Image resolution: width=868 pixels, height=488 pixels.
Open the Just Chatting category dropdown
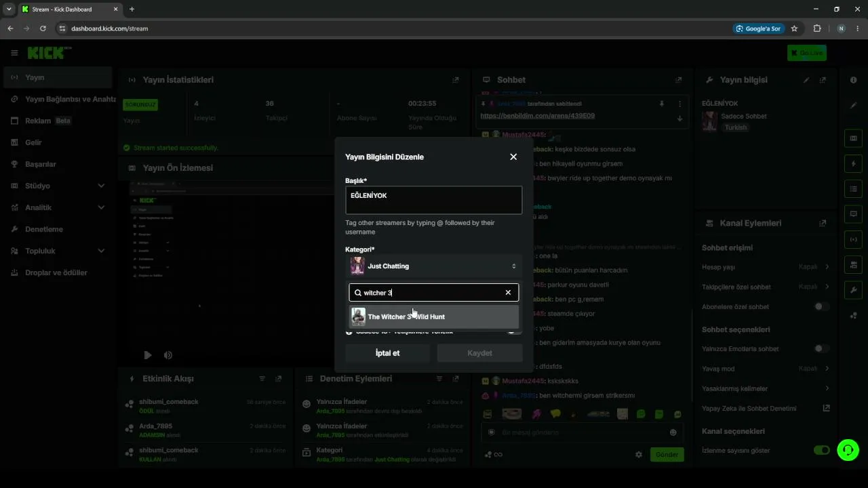(x=434, y=266)
